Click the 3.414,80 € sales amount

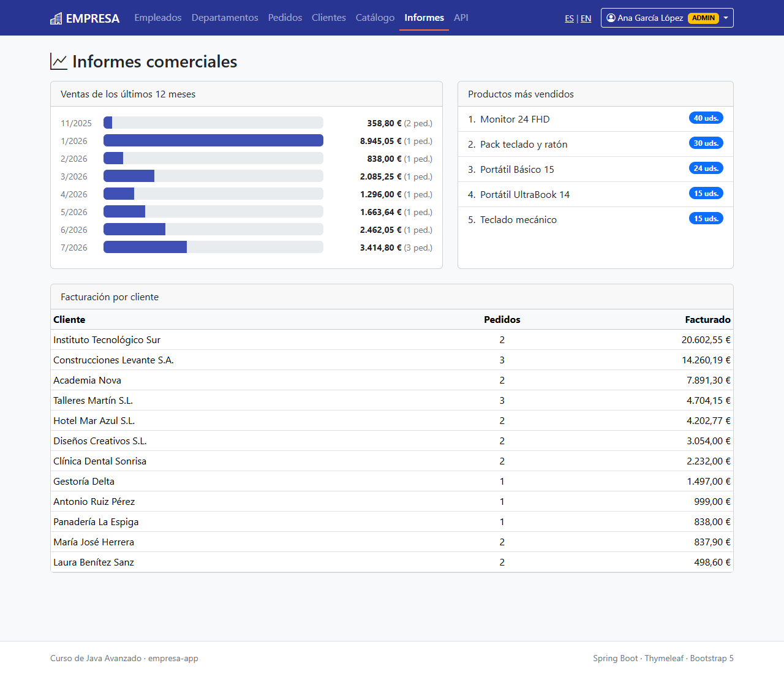pyautogui.click(x=381, y=248)
